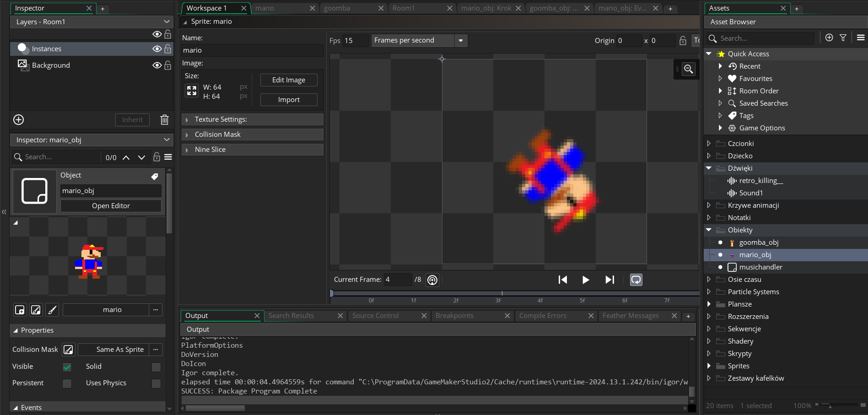Expand the Nine Slice section
The height and width of the screenshot is (415, 868).
click(x=253, y=150)
